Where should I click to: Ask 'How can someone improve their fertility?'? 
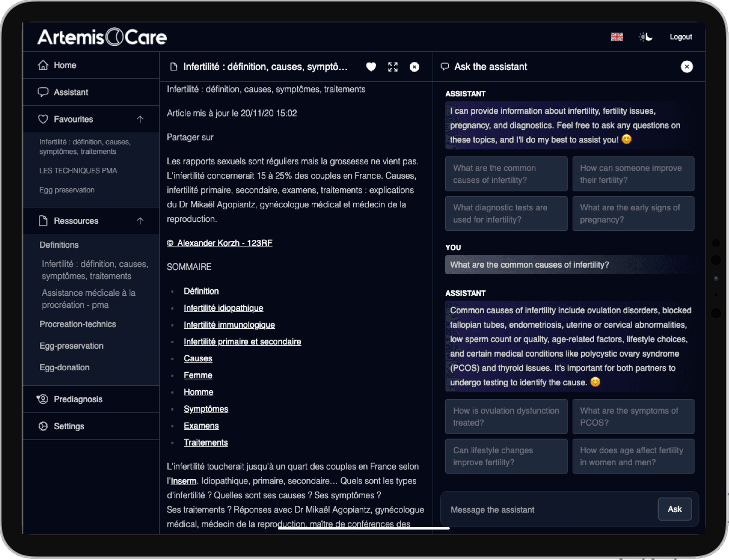pos(633,174)
